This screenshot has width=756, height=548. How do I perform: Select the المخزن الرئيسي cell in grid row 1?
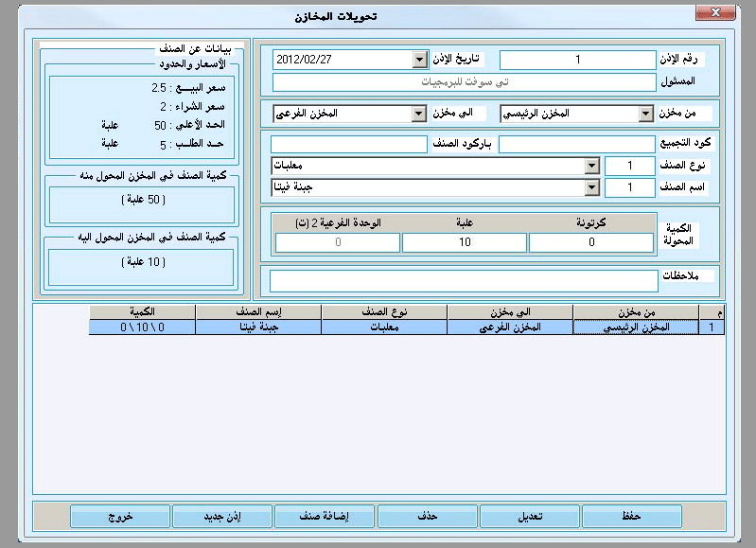coord(636,327)
